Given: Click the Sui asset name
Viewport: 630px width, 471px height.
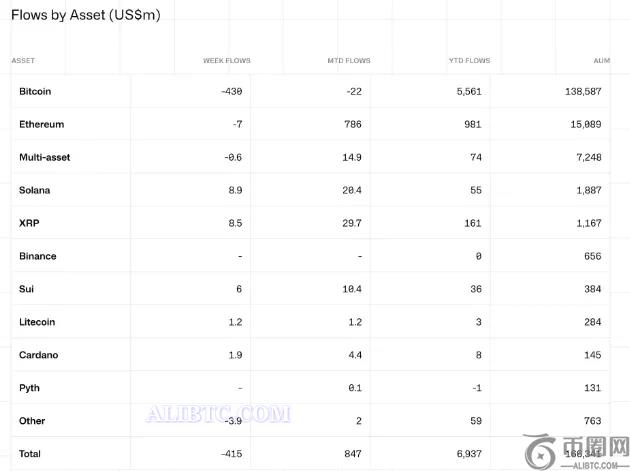Looking at the screenshot, I should pos(25,289).
